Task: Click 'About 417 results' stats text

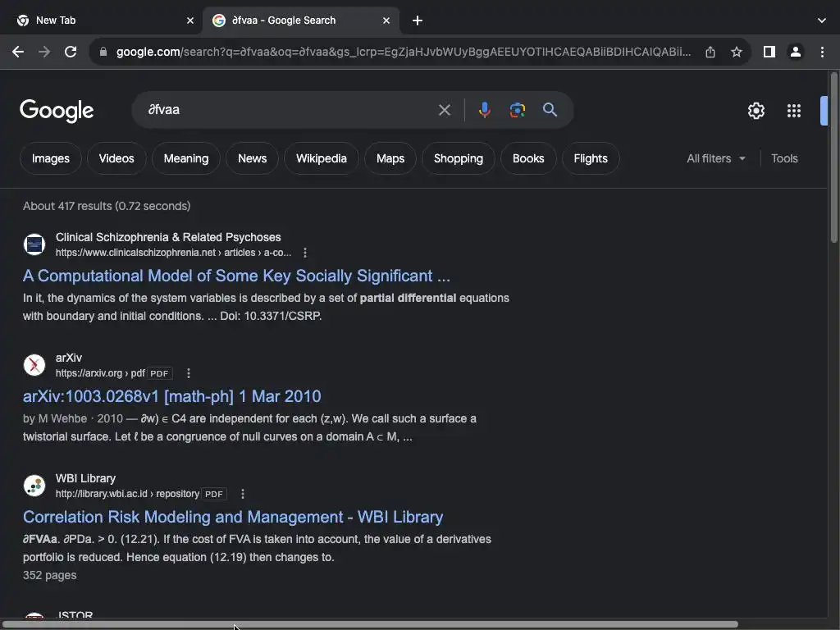Action: click(107, 206)
